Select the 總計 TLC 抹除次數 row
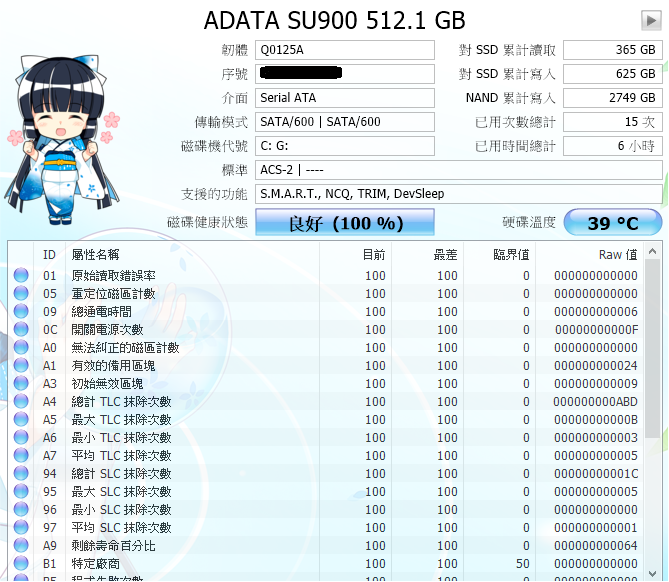This screenshot has height=582, width=669. click(x=326, y=401)
